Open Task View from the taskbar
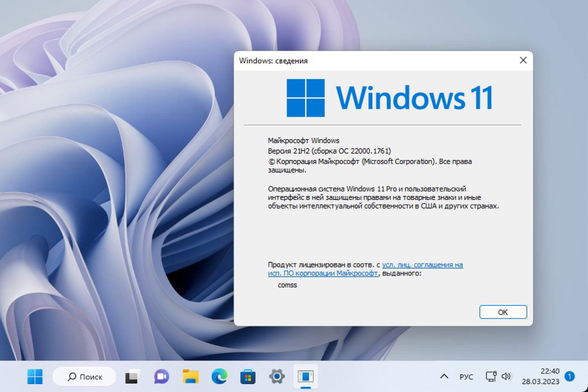 tap(132, 376)
